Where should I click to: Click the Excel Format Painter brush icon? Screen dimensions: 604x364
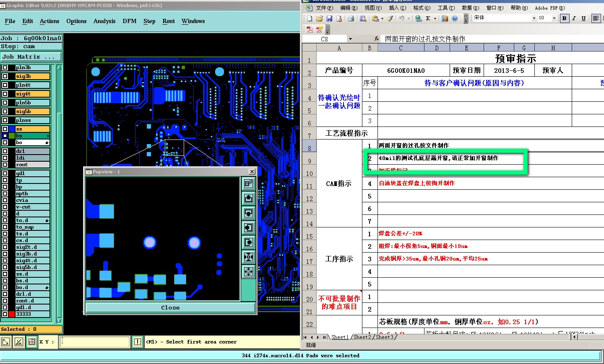coord(390,18)
